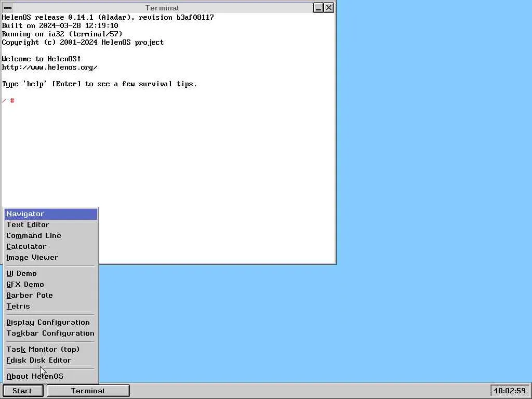Image resolution: width=532 pixels, height=399 pixels.
Task: Click the Start button on taskbar
Action: coord(23,391)
